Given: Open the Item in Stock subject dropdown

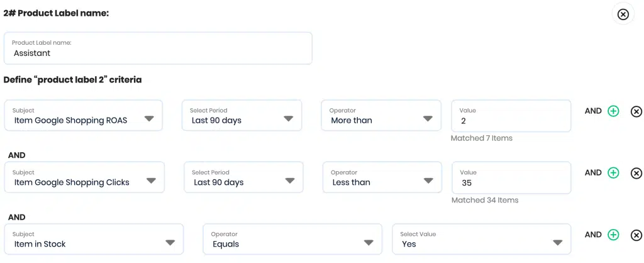Looking at the screenshot, I should (94, 239).
